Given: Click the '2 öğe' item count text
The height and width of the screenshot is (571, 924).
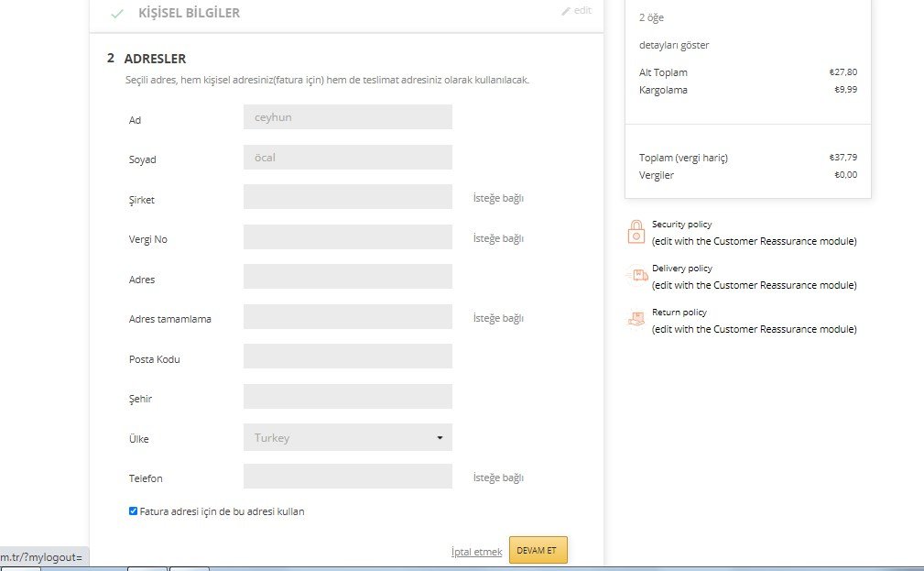Looking at the screenshot, I should (651, 17).
